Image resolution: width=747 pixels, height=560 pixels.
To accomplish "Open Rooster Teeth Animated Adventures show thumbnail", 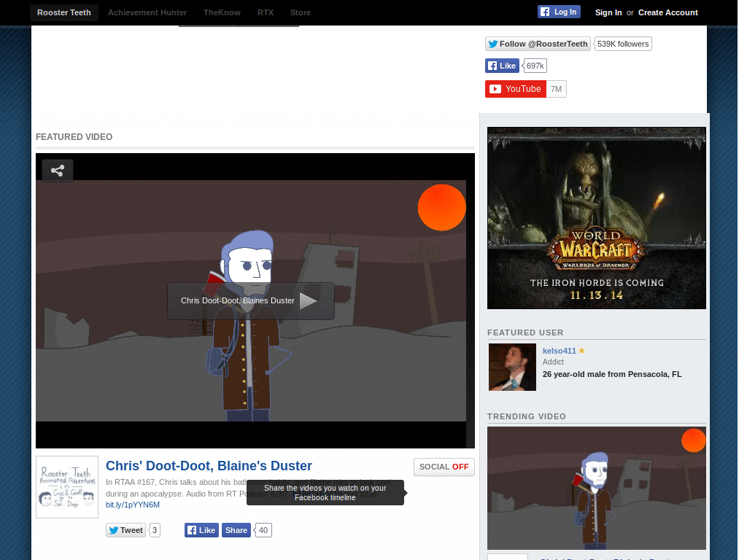I will coord(67,487).
